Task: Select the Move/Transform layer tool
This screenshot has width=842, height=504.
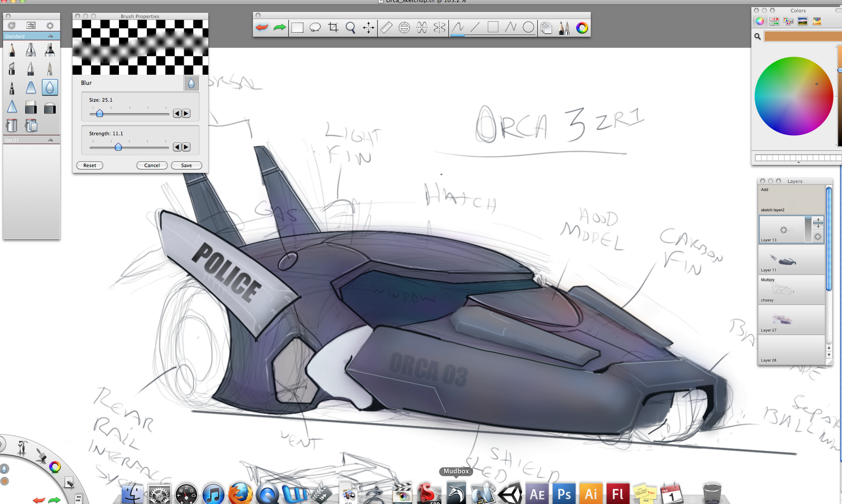Action: [369, 27]
